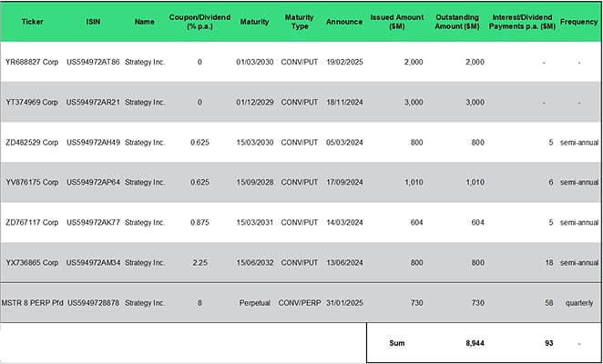Select ticker MSTR 8 PERP Pfd
The width and height of the screenshot is (603, 364).
pos(32,303)
